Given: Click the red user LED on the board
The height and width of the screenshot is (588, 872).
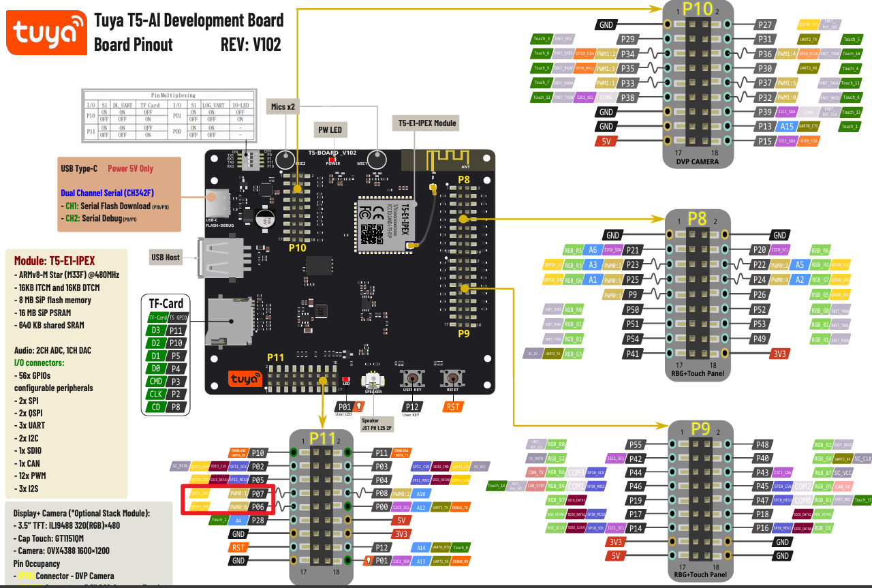Looking at the screenshot, I should tap(345, 380).
